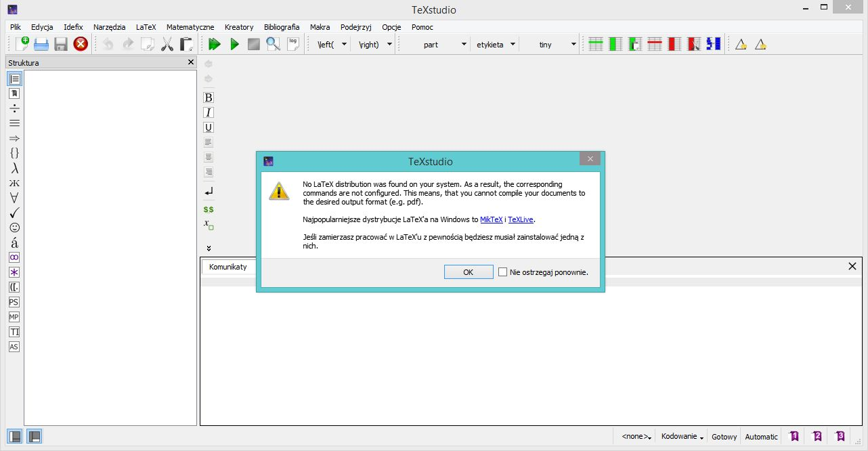This screenshot has width=868, height=451.
Task: Close the Struktura panel
Action: [191, 62]
